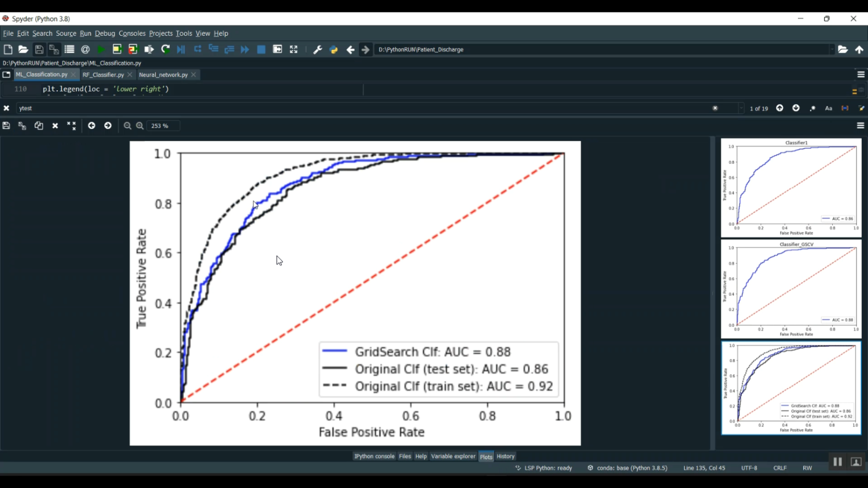Screen dimensions: 868x488
Task: Stop the running execution
Action: (260, 49)
